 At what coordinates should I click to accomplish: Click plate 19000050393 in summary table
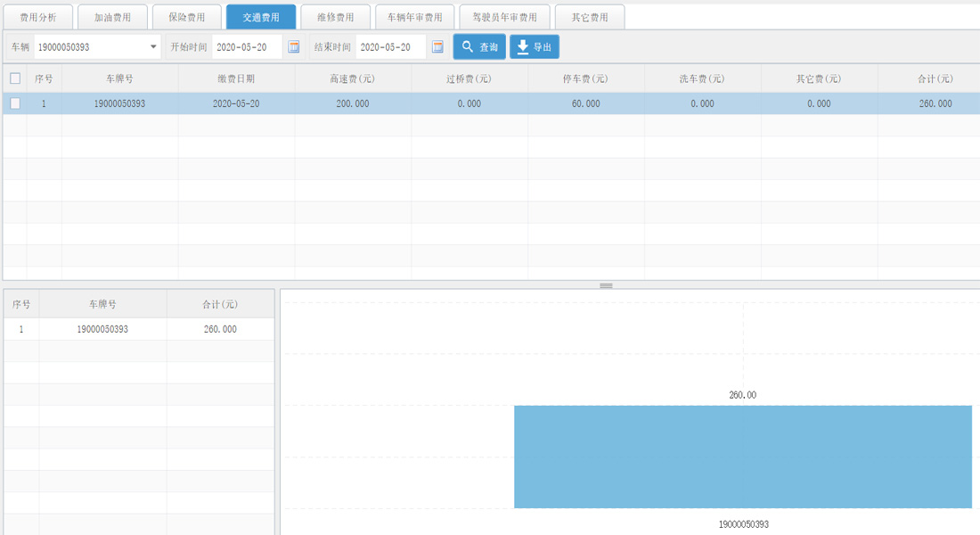click(102, 329)
